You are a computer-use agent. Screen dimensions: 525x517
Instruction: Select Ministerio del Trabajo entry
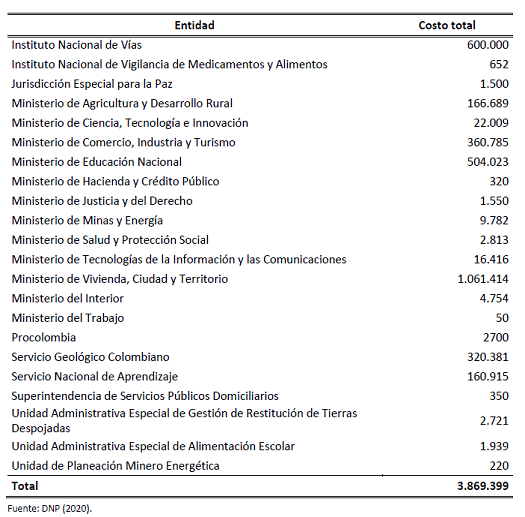68,318
